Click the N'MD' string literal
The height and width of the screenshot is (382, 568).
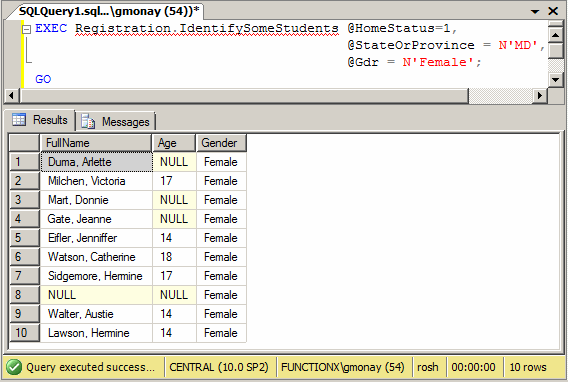coord(518,45)
